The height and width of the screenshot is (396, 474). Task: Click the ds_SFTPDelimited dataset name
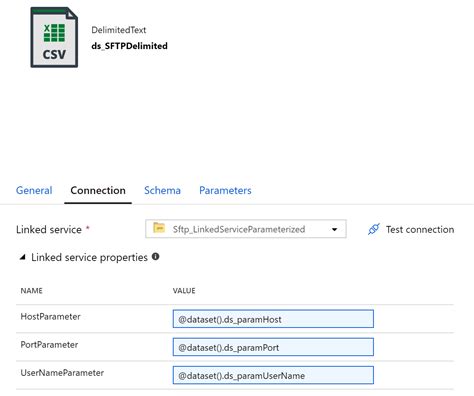click(129, 46)
